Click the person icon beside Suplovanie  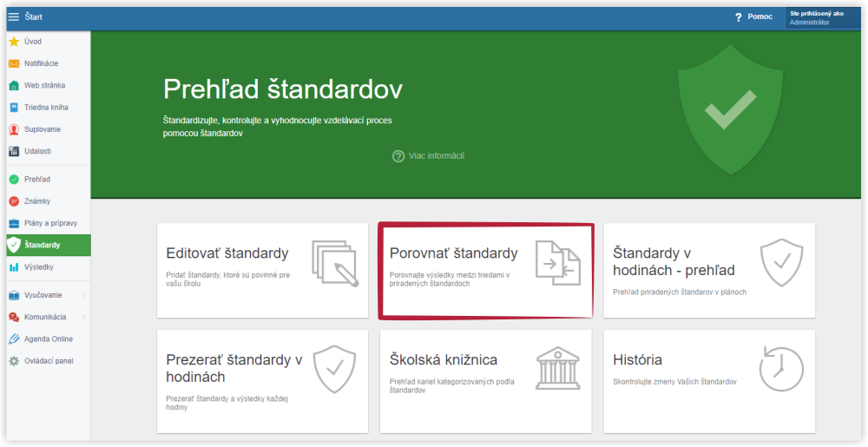[x=14, y=129]
